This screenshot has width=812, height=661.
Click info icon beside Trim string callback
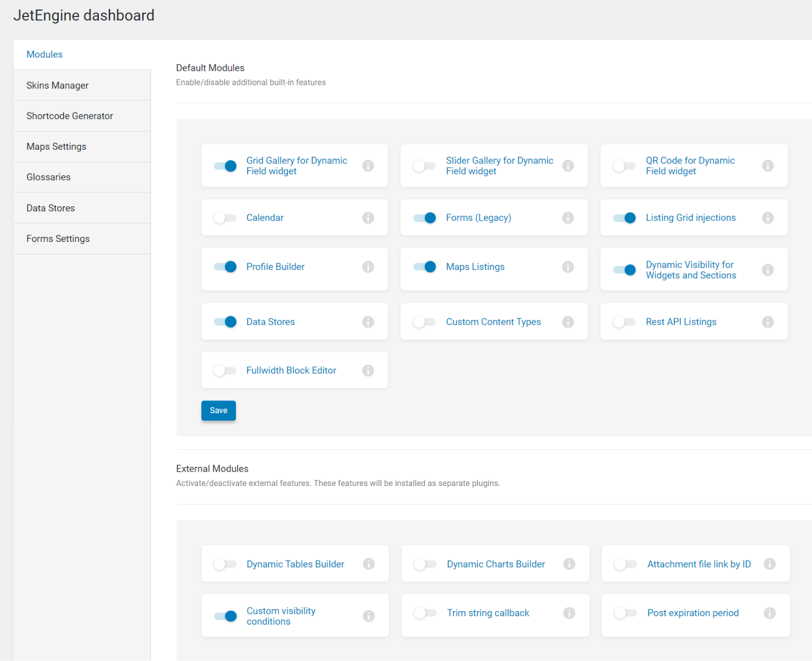point(569,613)
